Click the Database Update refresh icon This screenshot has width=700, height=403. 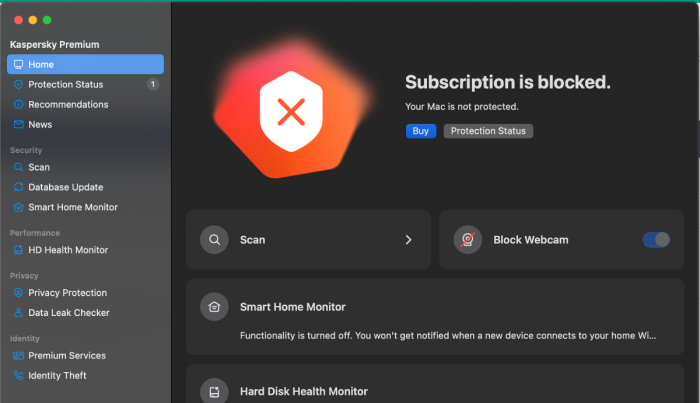click(x=18, y=187)
